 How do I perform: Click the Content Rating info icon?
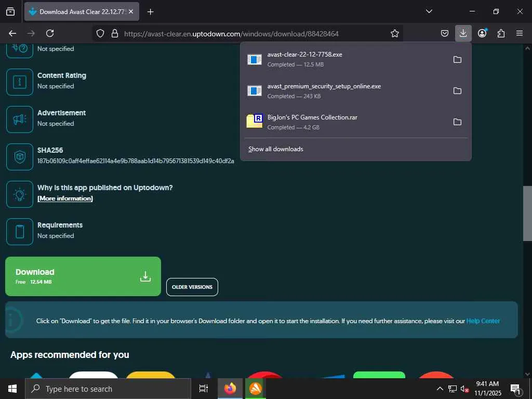tap(20, 82)
